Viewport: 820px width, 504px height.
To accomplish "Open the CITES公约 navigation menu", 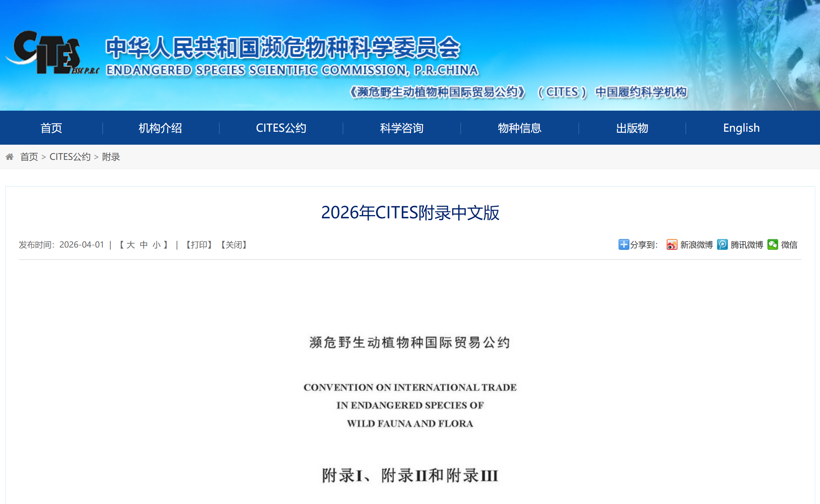I will click(x=281, y=128).
